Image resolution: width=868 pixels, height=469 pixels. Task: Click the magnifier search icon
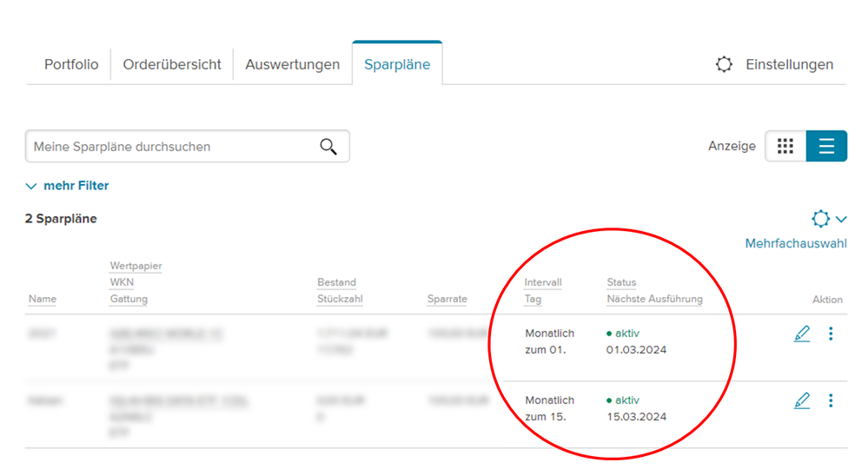pyautogui.click(x=328, y=147)
